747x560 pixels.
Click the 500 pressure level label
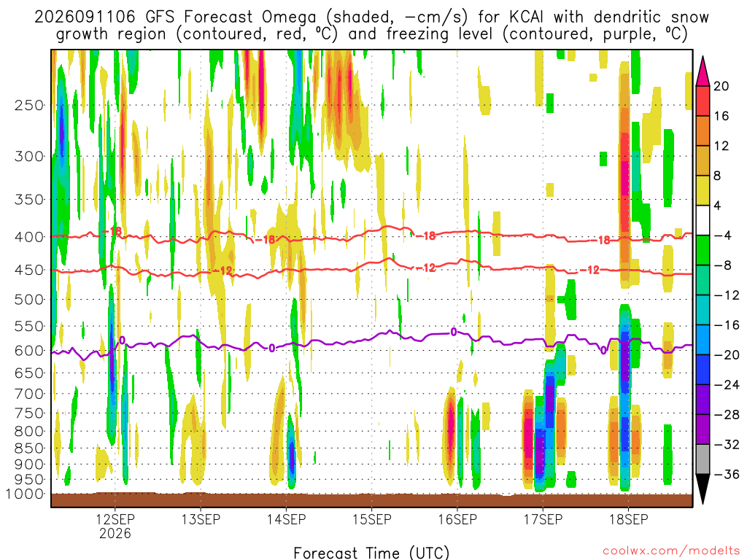click(29, 300)
